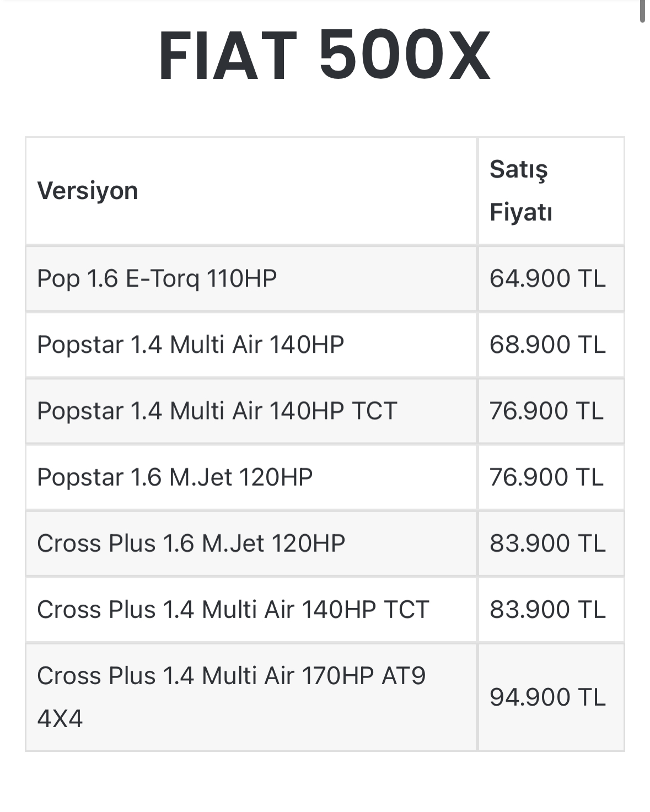The width and height of the screenshot is (650, 812).
Task: Select Cross Plus 1.4 Multi Air 140HP TCT
Action: tap(233, 609)
